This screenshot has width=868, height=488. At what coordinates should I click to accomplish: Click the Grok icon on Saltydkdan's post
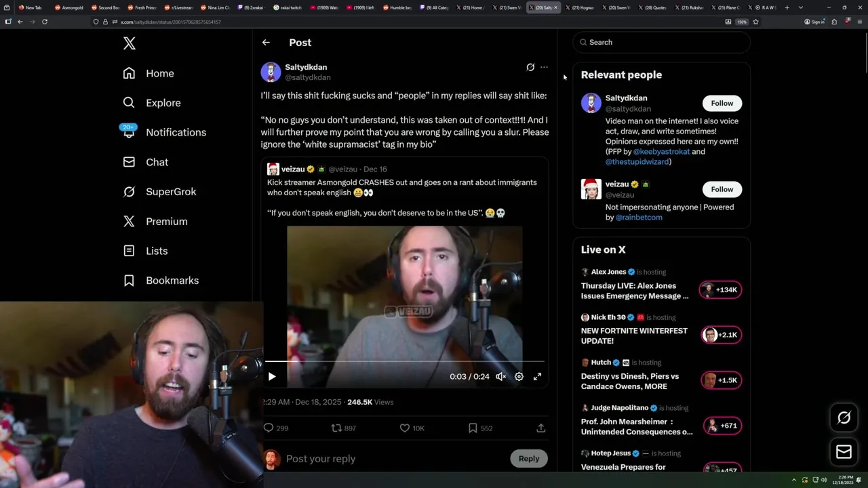[x=530, y=67]
